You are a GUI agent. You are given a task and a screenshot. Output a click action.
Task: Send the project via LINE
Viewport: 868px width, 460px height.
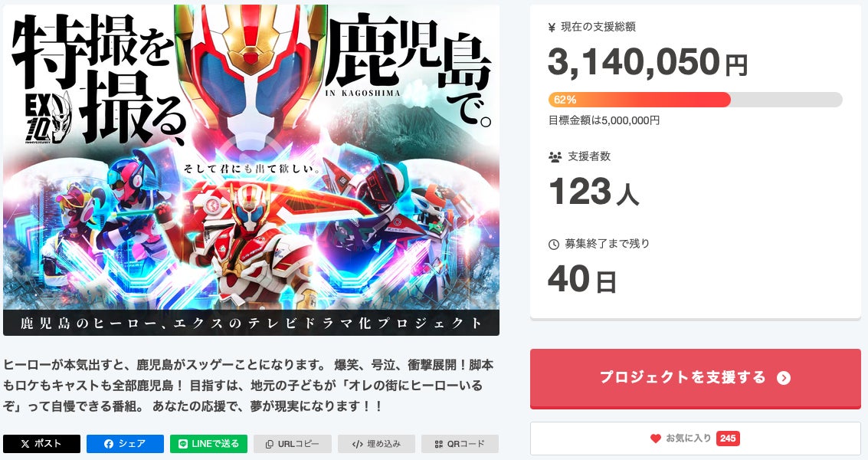pos(208,443)
